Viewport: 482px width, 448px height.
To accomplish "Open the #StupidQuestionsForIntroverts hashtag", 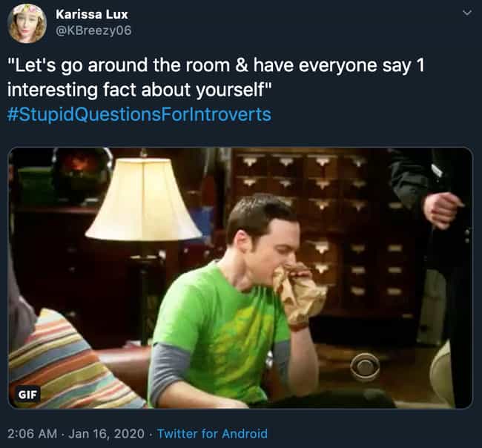I will pos(139,114).
